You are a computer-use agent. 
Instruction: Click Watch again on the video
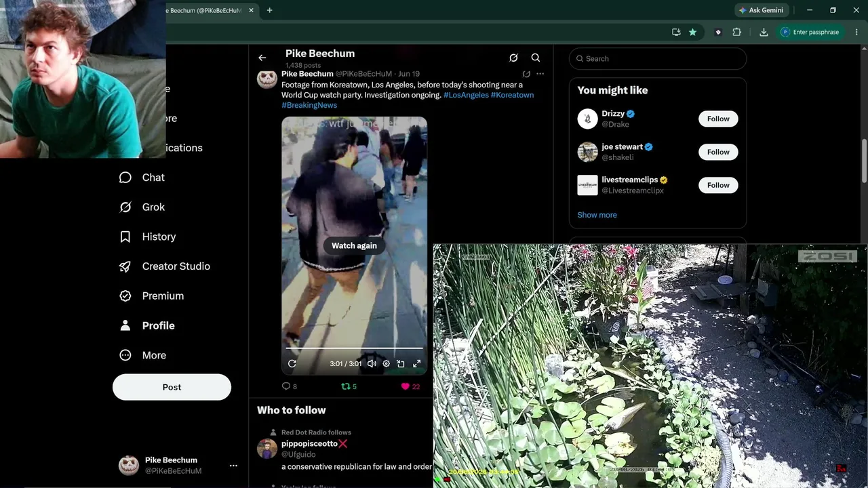coord(354,245)
